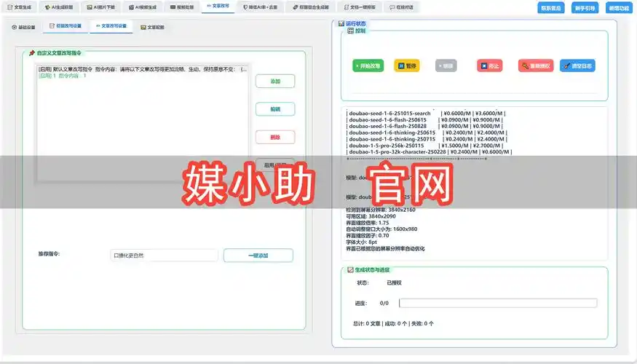Image resolution: width=637 pixels, height=364 pixels.
Task: Click log line doubao-seed-1-6-flash-250828
Action: [x=424, y=127]
